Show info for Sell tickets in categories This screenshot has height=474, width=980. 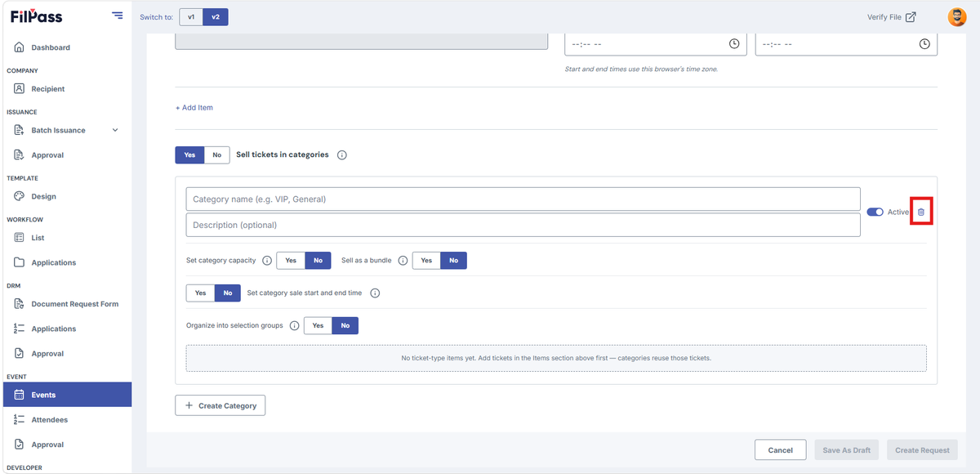tap(342, 155)
